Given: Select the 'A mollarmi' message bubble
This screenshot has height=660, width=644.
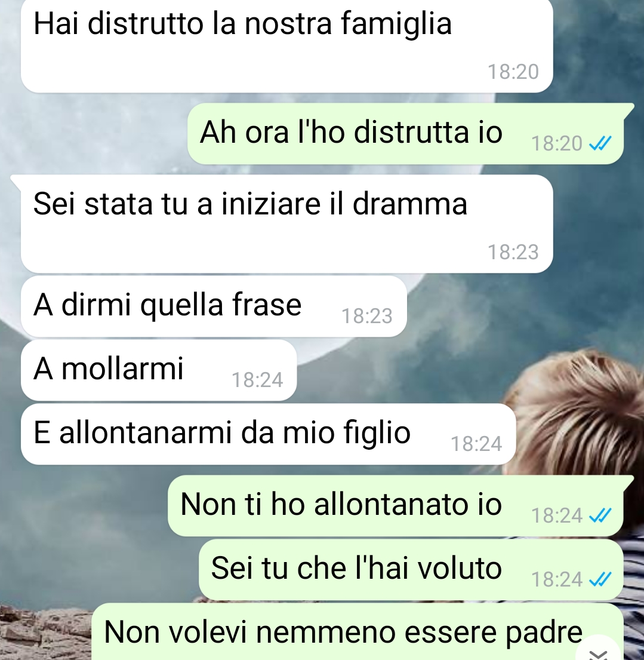Looking at the screenshot, I should click(159, 370).
